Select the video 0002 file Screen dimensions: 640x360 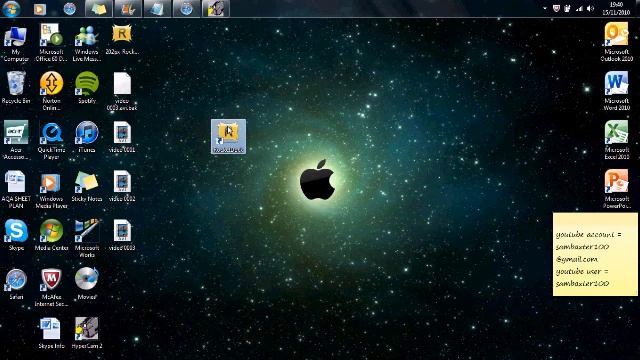pyautogui.click(x=122, y=186)
